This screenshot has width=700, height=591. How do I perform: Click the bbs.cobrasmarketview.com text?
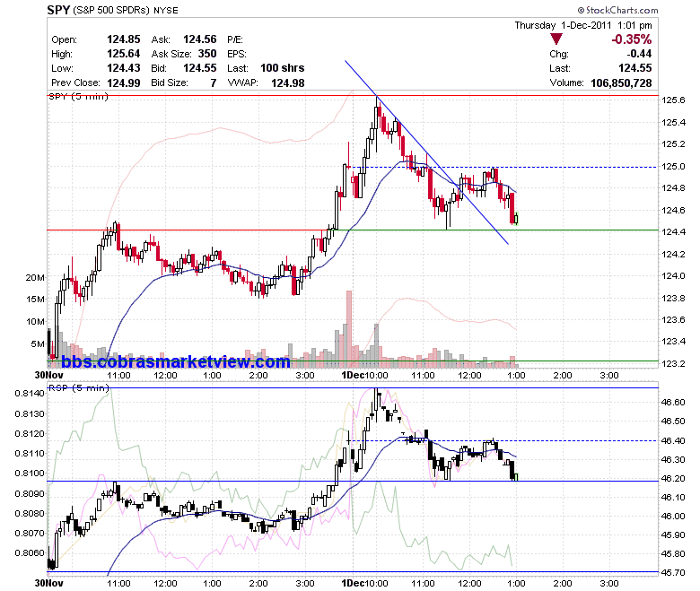[176, 361]
